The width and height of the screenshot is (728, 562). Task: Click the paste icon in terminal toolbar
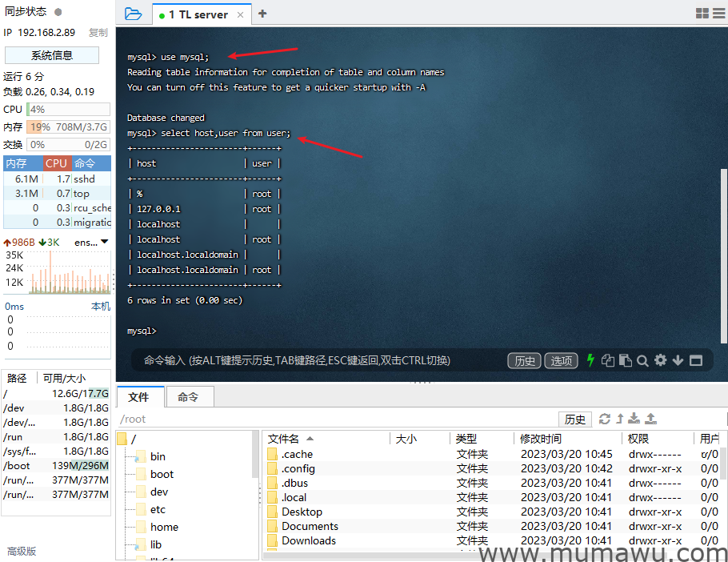tap(625, 360)
